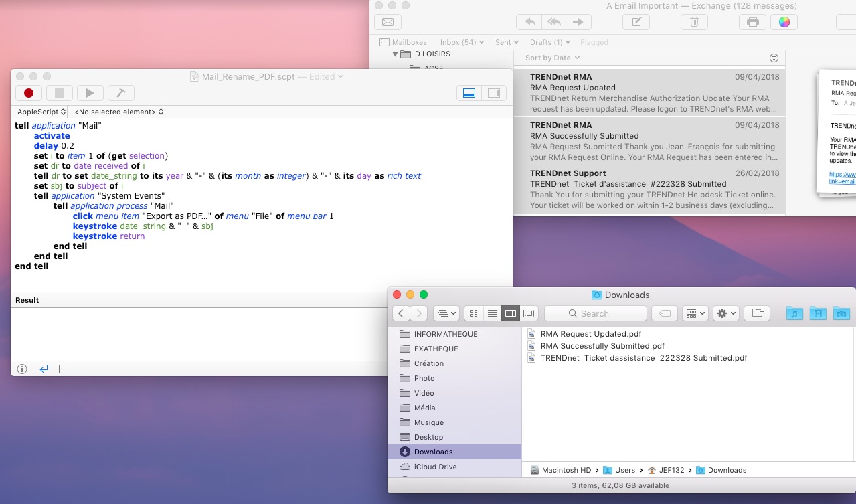This screenshot has height=504, width=856.
Task: Toggle the bottom pane view in Script Editor
Action: tap(469, 93)
